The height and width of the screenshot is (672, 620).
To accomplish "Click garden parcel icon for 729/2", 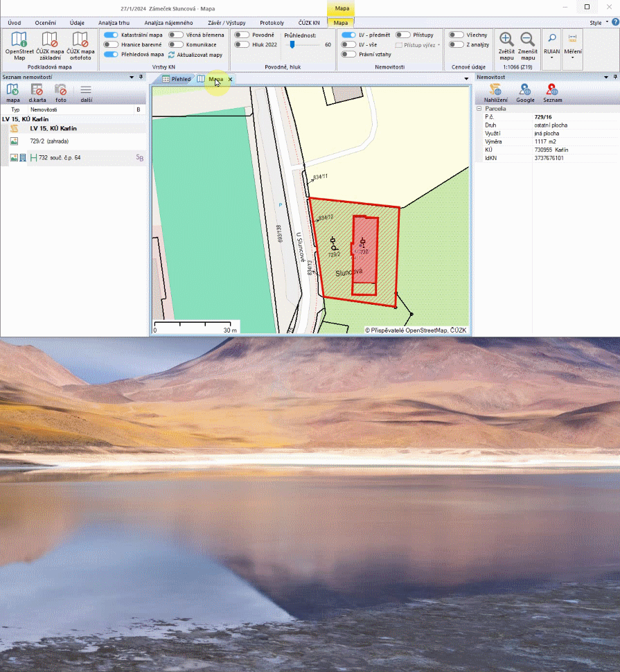I will point(14,141).
